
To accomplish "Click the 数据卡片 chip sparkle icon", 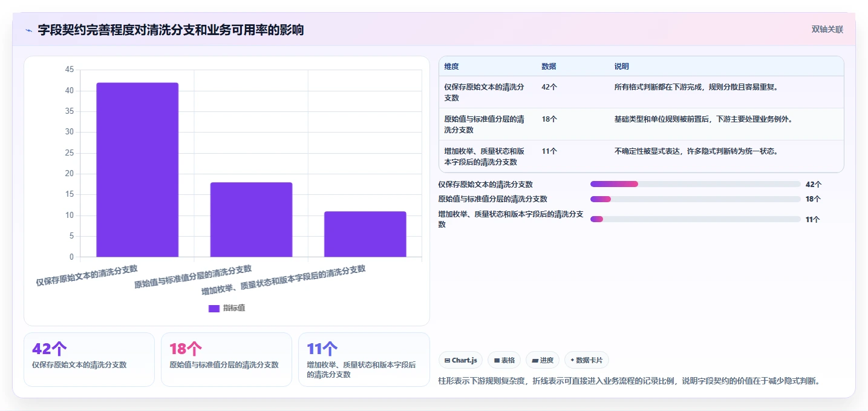I will pos(572,360).
